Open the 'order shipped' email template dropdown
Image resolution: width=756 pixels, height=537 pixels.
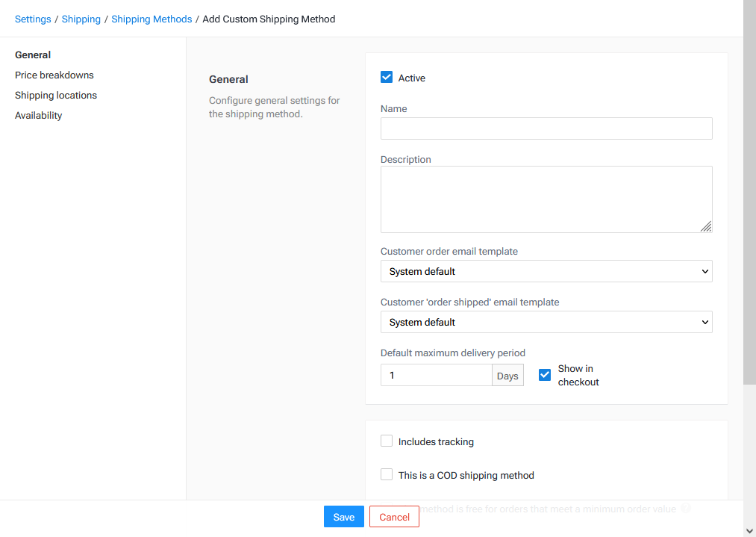pos(546,322)
